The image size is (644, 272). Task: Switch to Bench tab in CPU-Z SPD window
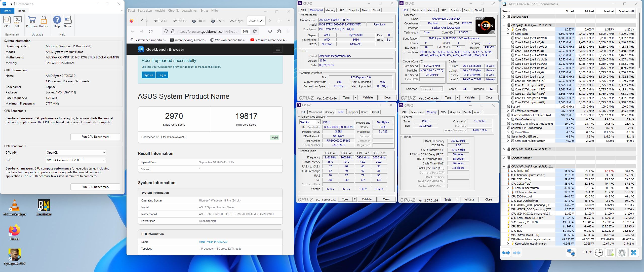pyautogui.click(x=365, y=112)
